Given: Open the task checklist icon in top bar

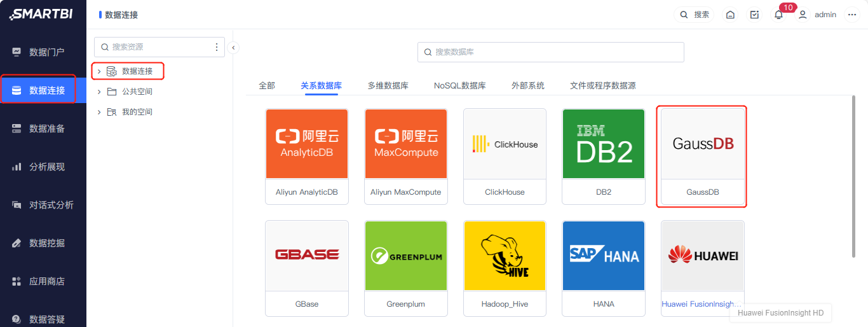Looking at the screenshot, I should (x=754, y=15).
